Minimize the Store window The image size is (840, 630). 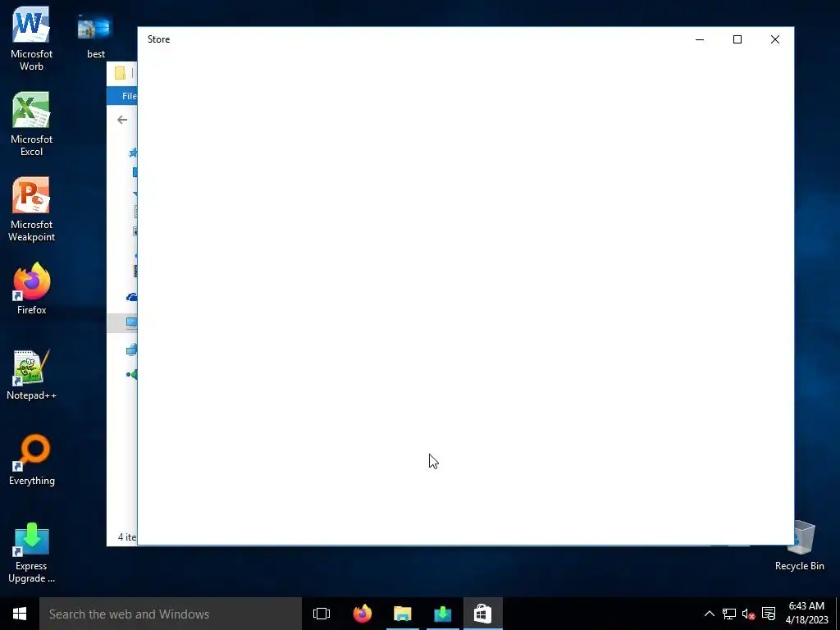(700, 39)
